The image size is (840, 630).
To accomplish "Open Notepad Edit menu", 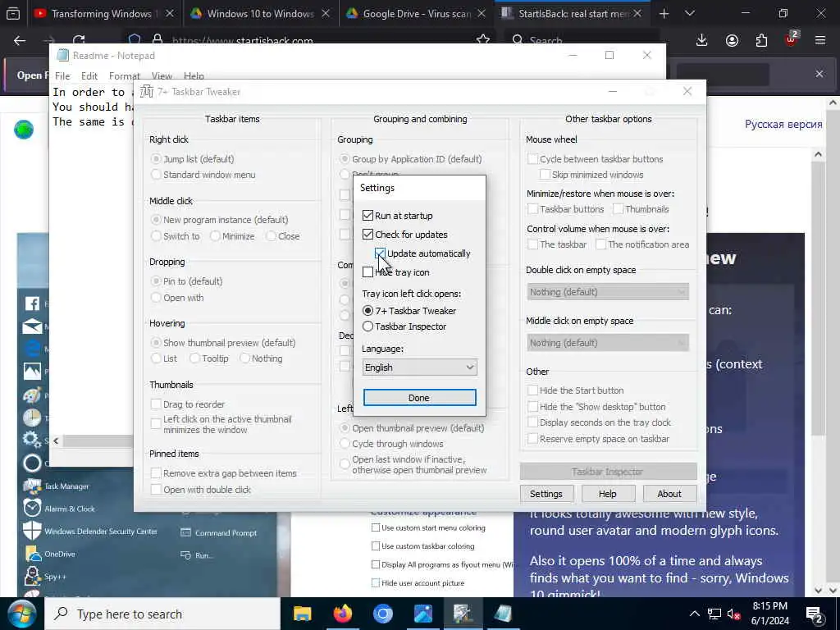I will click(89, 76).
